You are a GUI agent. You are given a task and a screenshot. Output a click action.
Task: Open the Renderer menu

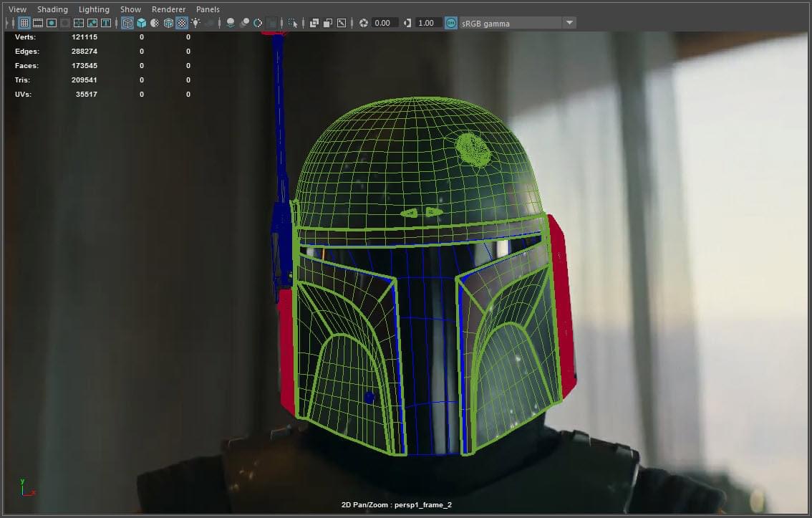[168, 9]
